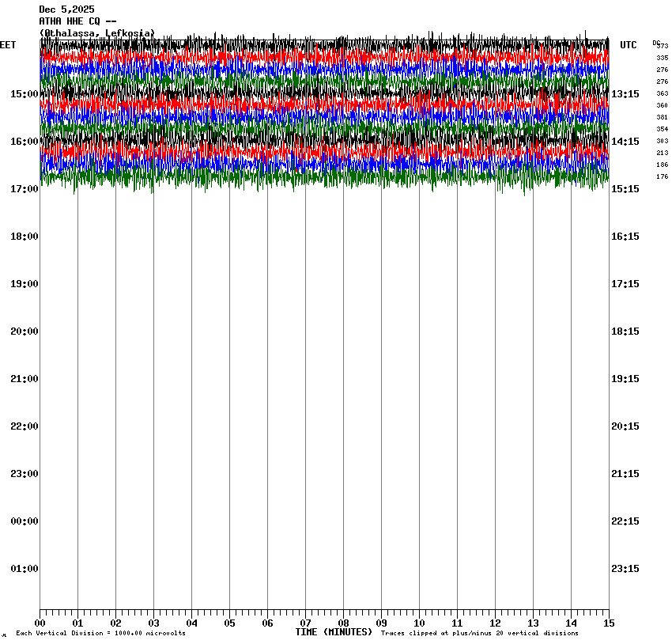Screen dimensions: 672x644
Task: Select the Traces clipped footer note
Action: (x=479, y=634)
